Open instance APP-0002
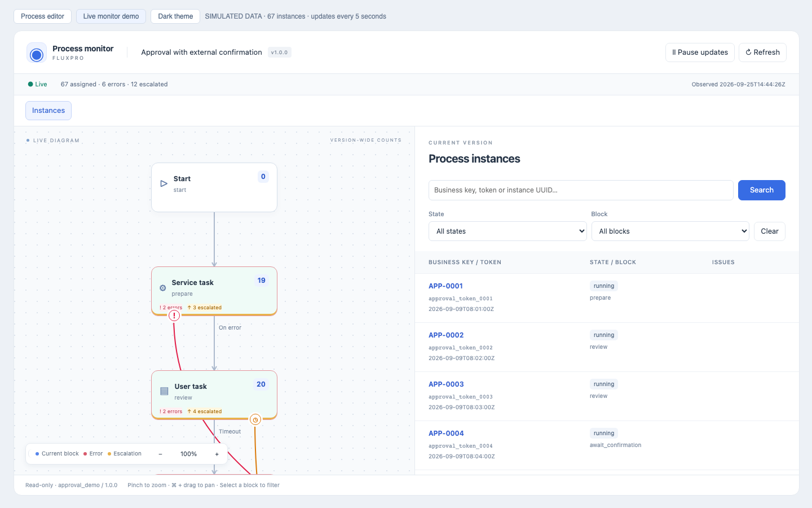The height and width of the screenshot is (508, 812). (446, 335)
